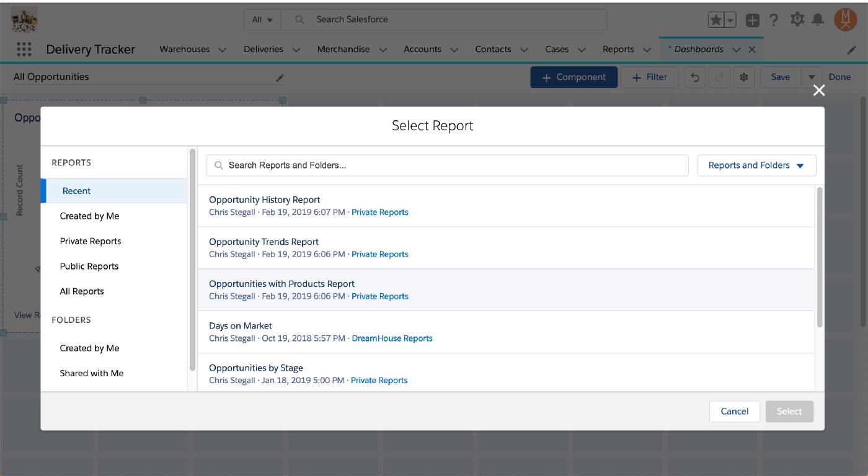Select the Opportunity Trends Report row
Image resolution: width=868 pixels, height=476 pixels.
click(263, 242)
